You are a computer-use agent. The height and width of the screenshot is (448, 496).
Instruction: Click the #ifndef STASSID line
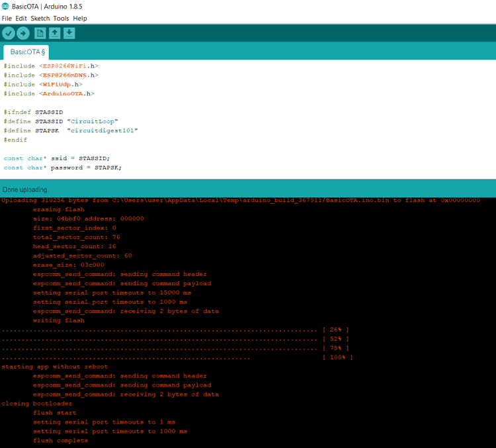(33, 112)
